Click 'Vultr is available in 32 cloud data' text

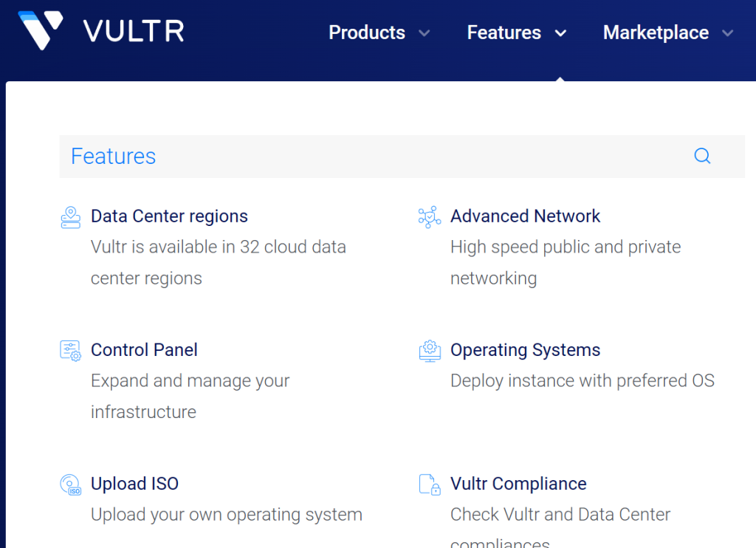(x=219, y=247)
